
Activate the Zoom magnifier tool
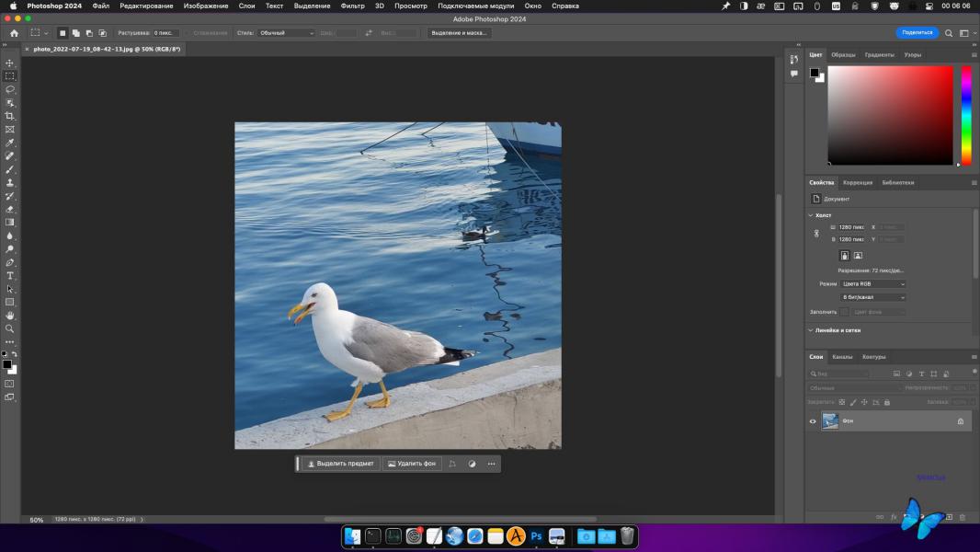(x=10, y=328)
